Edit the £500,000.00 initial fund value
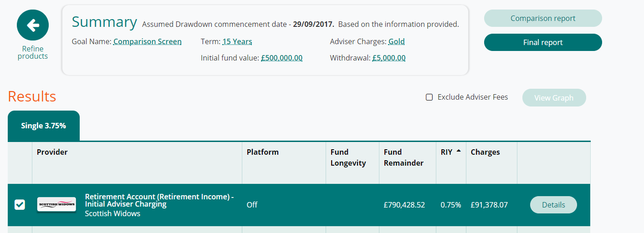644x233 pixels. pos(282,58)
